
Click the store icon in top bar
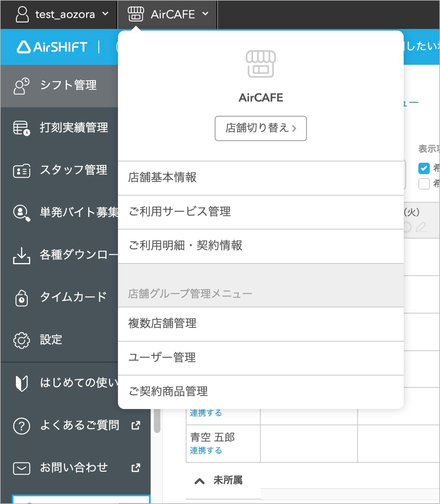pyautogui.click(x=136, y=14)
